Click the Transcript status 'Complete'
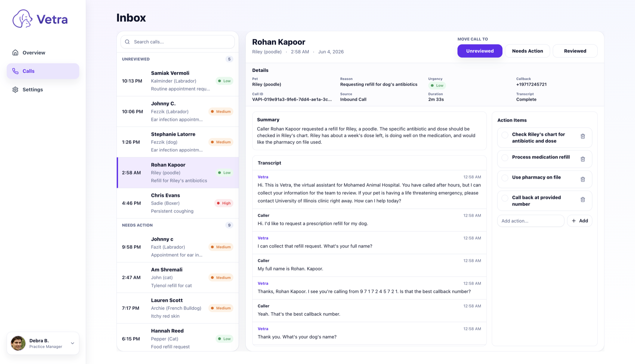The width and height of the screenshot is (635, 364). coord(526,99)
